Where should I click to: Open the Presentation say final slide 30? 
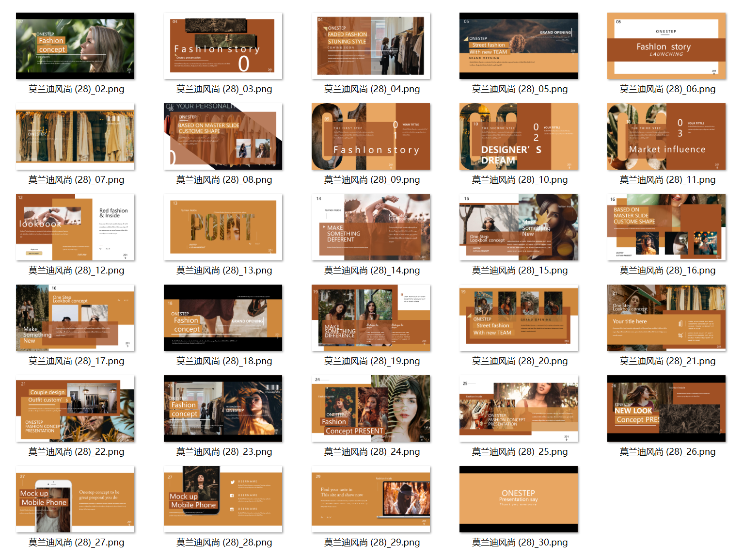[x=519, y=499]
